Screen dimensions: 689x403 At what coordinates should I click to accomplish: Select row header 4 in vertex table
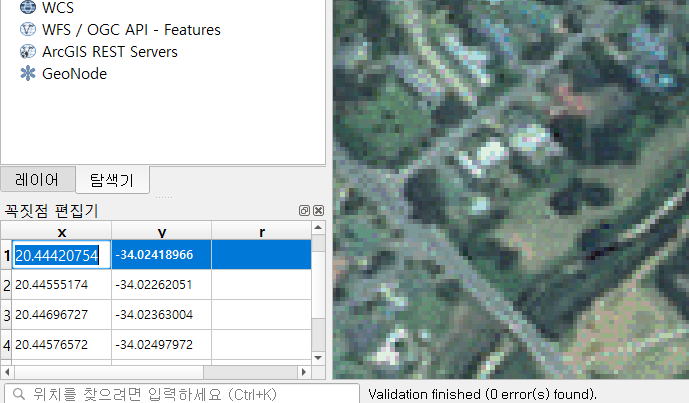(x=7, y=345)
